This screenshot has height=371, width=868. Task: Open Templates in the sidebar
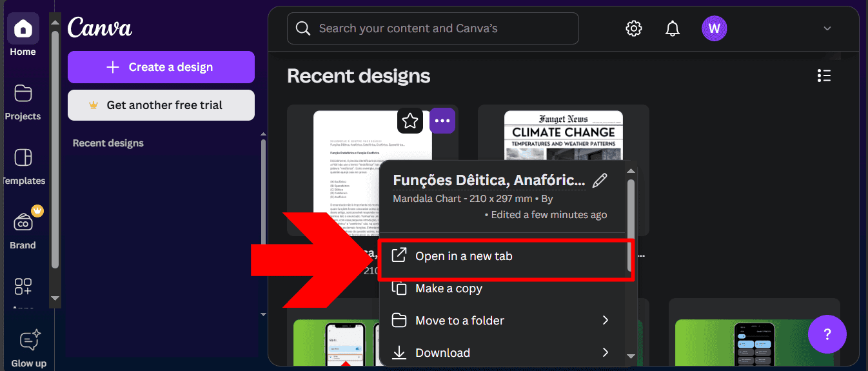tap(23, 166)
